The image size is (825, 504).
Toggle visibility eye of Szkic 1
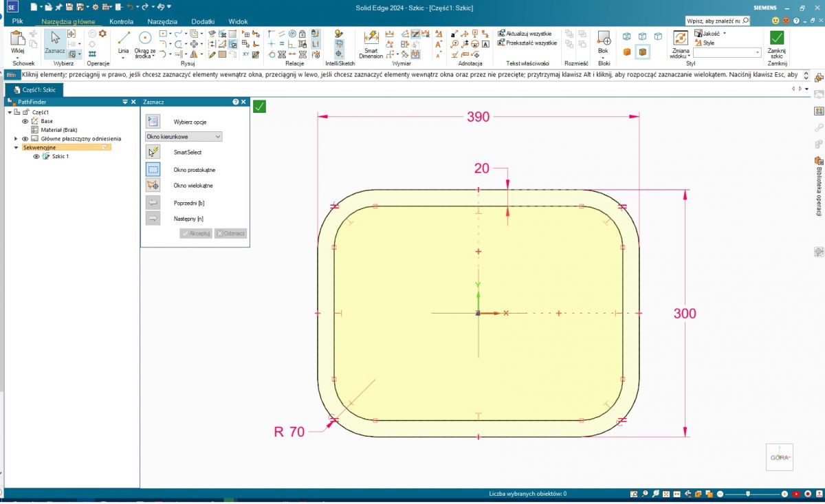point(36,156)
